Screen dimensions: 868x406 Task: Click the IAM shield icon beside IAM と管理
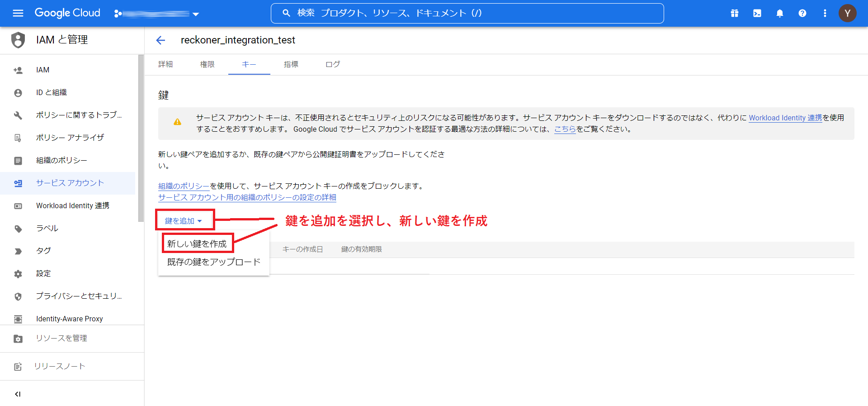click(18, 40)
